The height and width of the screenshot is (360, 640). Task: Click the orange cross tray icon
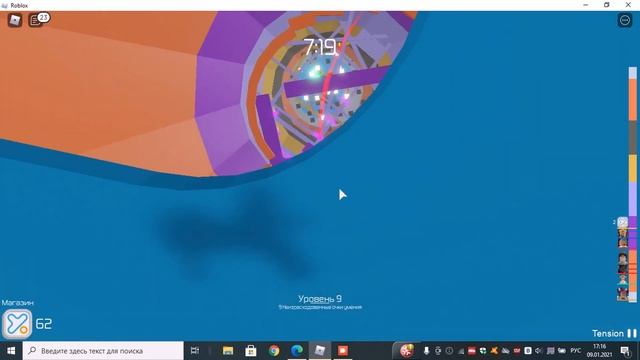point(494,351)
